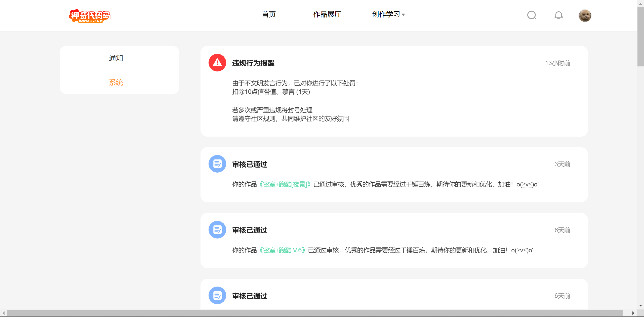Open the user avatar profile picture
Screen dimensions: 644x317
tap(585, 16)
